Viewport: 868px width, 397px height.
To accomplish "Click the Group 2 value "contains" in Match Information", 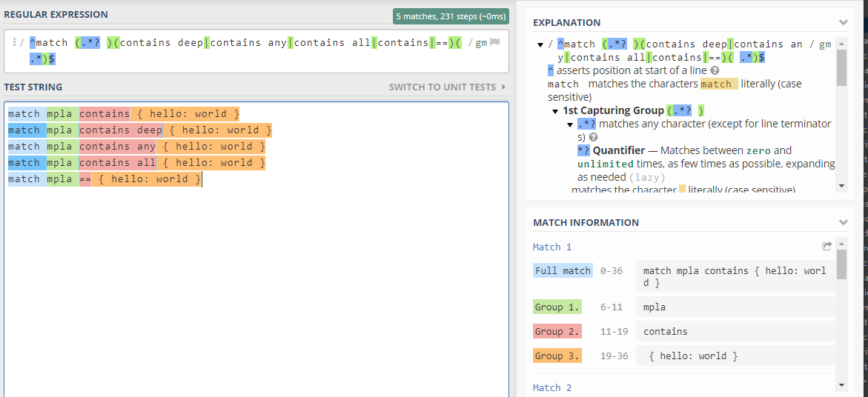I will click(x=666, y=331).
